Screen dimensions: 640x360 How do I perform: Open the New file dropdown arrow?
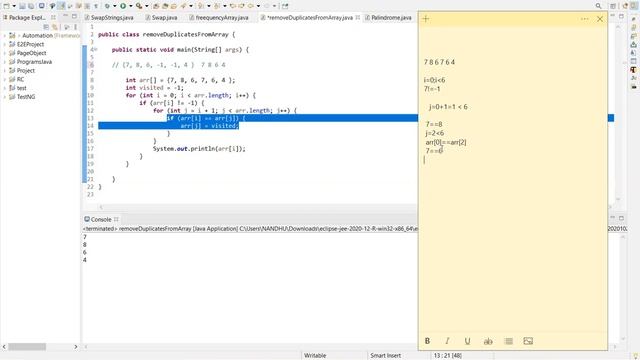[13, 6]
